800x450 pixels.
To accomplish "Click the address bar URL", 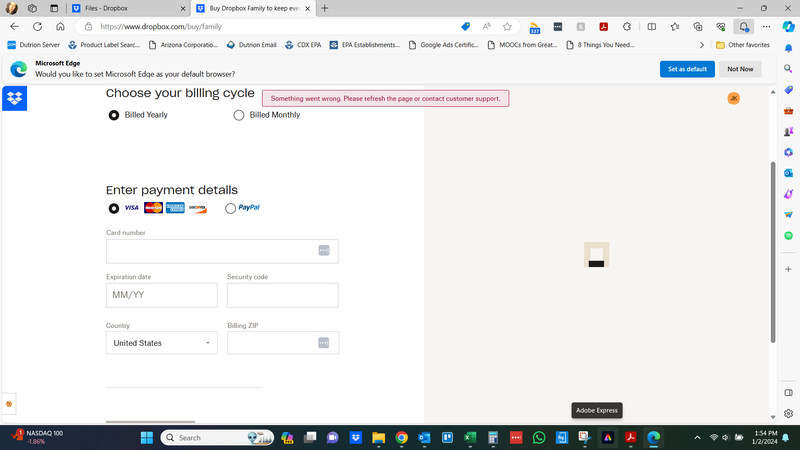I will pos(161,27).
